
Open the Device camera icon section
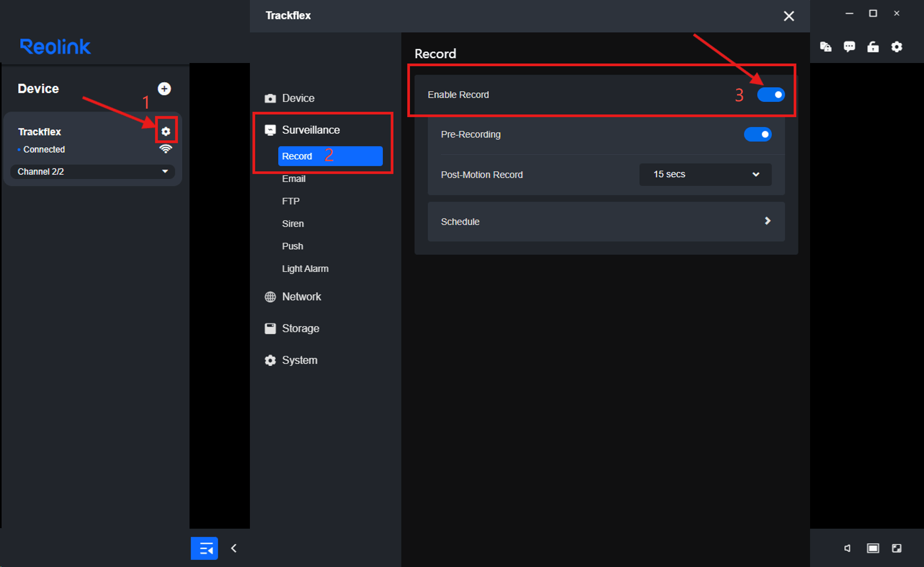[270, 98]
